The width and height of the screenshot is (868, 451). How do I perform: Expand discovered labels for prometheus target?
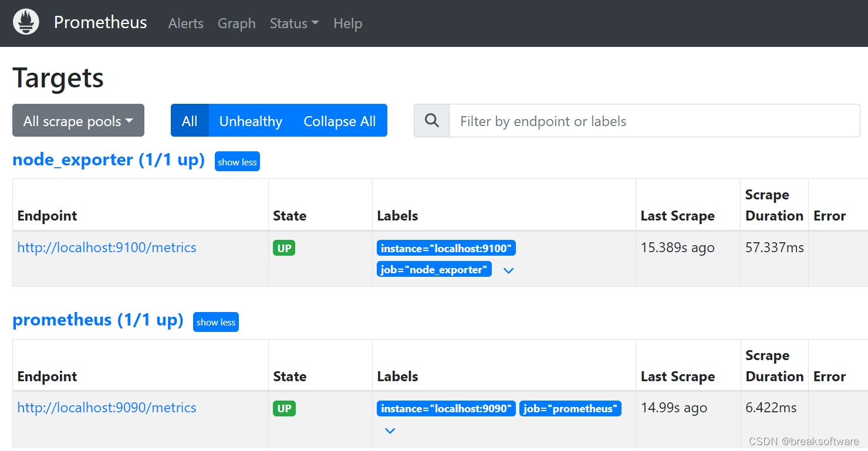pyautogui.click(x=390, y=430)
